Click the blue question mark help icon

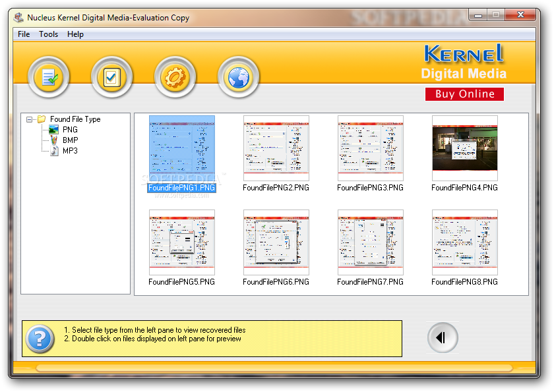coord(40,339)
